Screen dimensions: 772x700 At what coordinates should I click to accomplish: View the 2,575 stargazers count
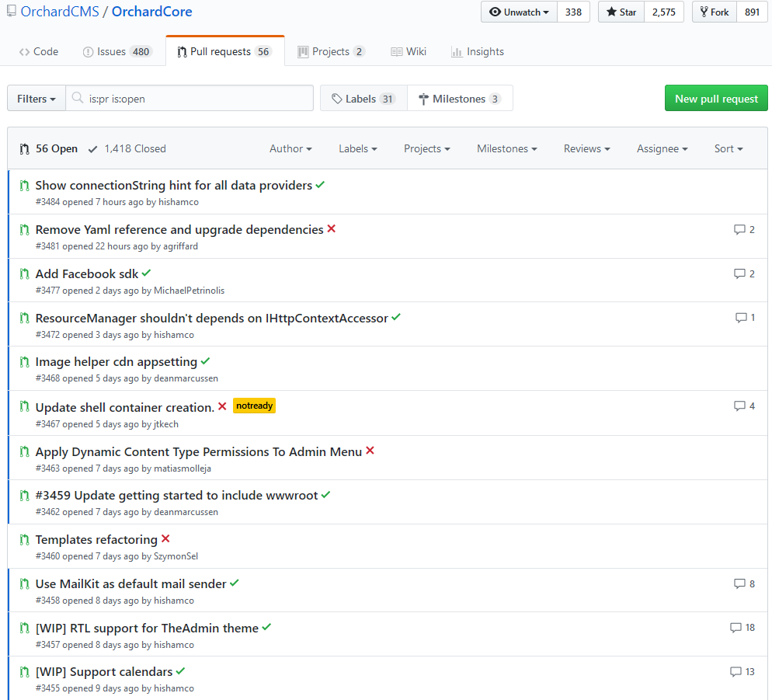click(664, 12)
